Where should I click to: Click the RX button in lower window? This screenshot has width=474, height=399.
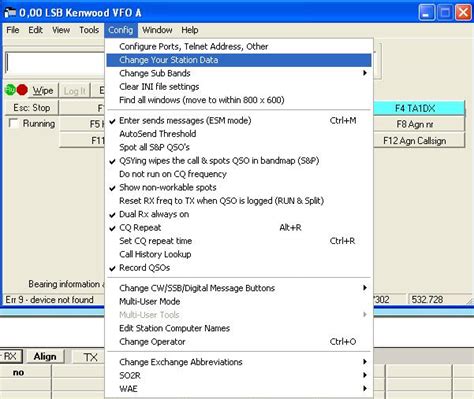[10, 356]
